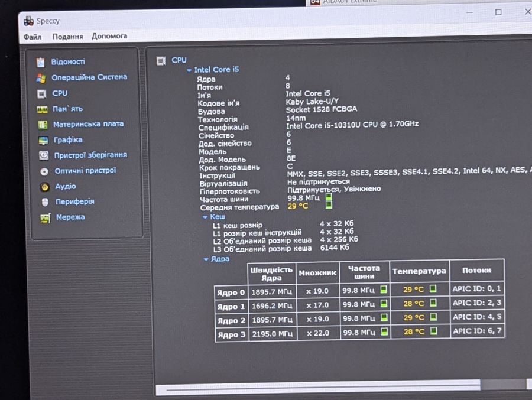This screenshot has height=400, width=532.
Task: Click the Пам'ять RAM stick icon
Action: tap(43, 109)
